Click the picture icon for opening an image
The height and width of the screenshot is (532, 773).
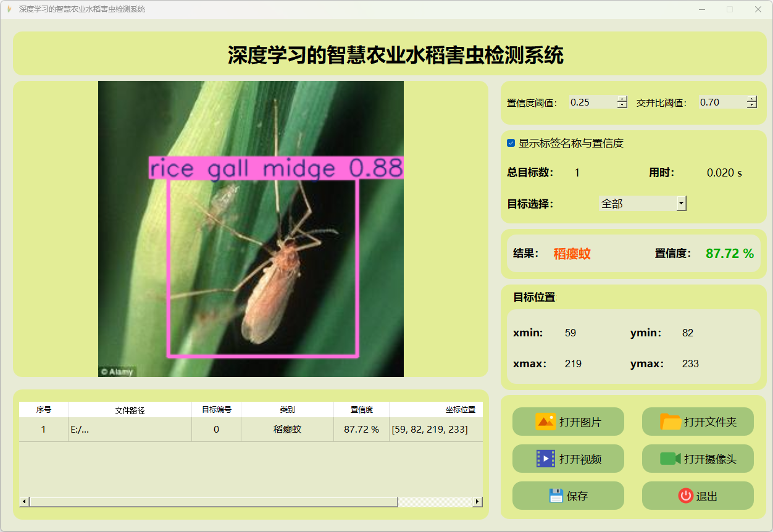point(545,422)
